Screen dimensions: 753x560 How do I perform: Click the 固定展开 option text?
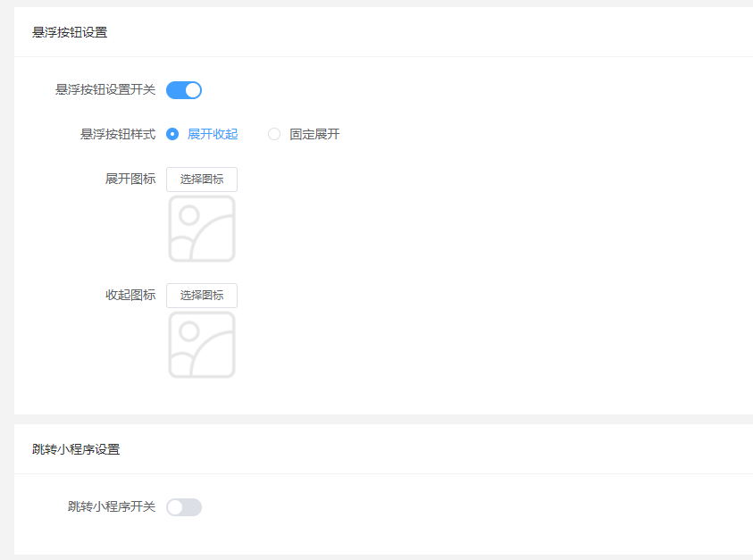click(x=314, y=134)
